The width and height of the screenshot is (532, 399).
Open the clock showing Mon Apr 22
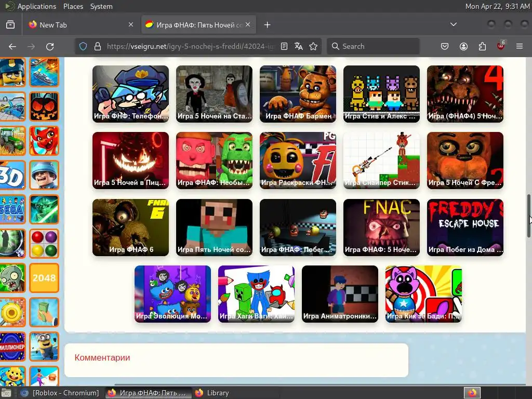click(497, 6)
